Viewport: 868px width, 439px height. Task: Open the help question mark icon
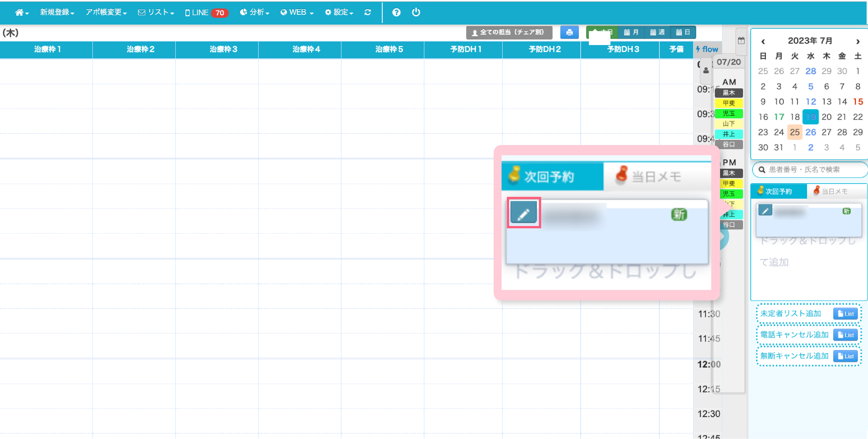click(396, 12)
